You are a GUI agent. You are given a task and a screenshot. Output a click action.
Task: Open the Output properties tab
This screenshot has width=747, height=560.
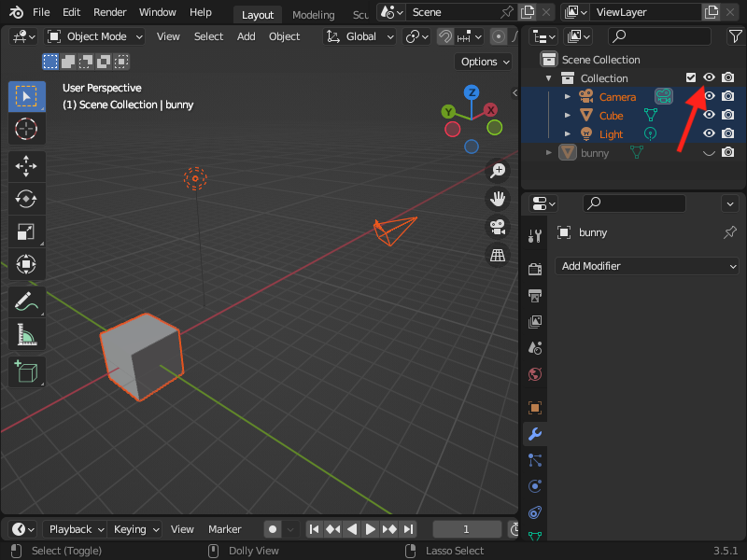(x=535, y=296)
